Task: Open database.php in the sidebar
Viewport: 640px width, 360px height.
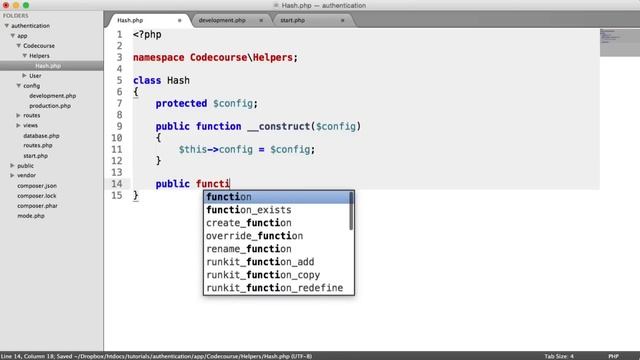Action: coord(41,136)
